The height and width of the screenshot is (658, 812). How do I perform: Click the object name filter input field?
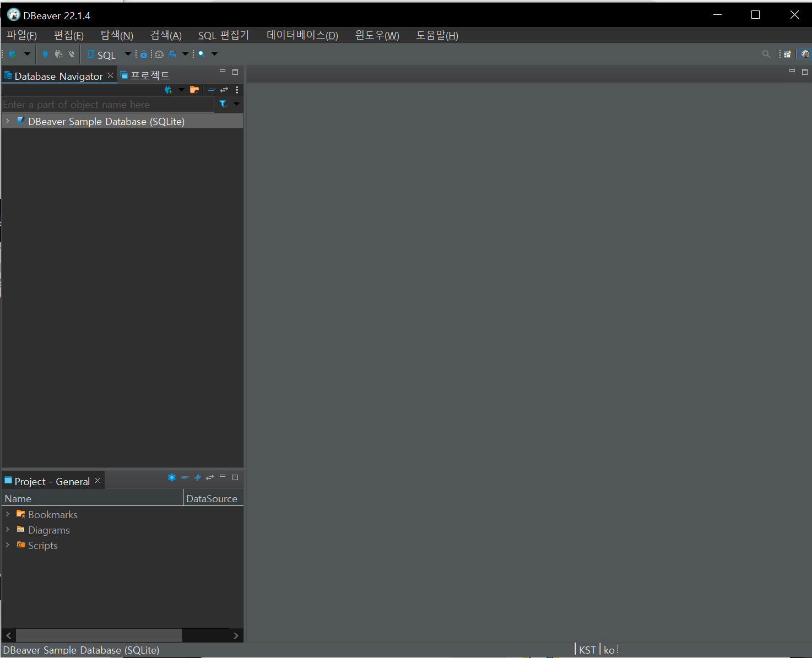[107, 105]
